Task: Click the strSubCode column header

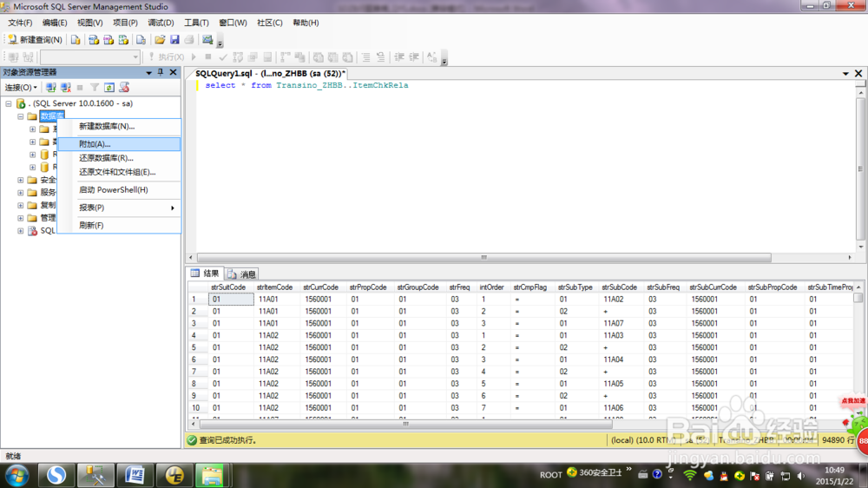Action: [x=619, y=287]
